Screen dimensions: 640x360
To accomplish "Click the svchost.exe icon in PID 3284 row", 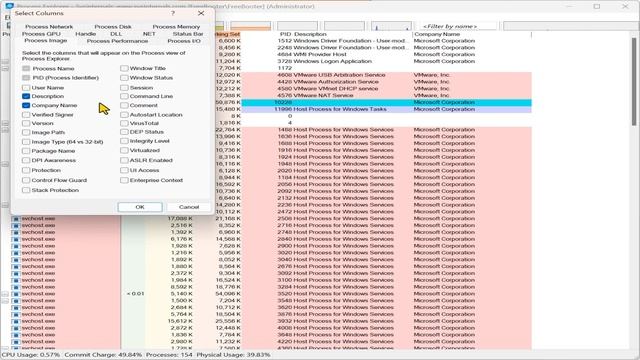I will coord(16,287).
